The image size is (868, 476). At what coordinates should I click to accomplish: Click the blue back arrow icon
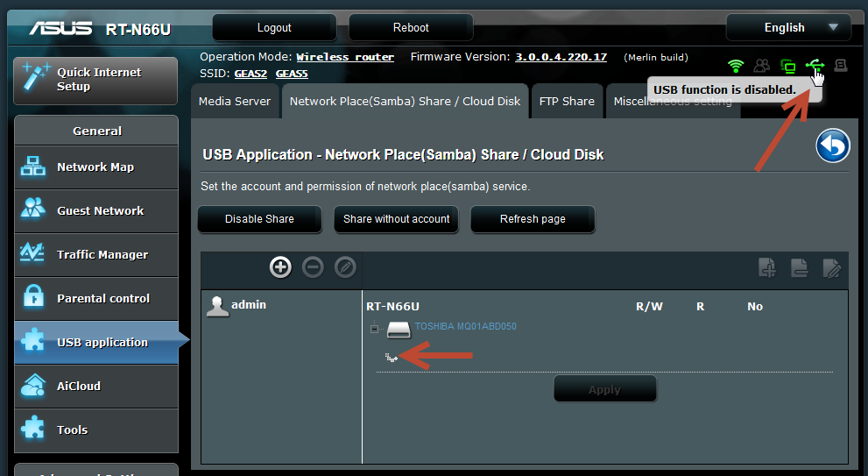tap(833, 146)
